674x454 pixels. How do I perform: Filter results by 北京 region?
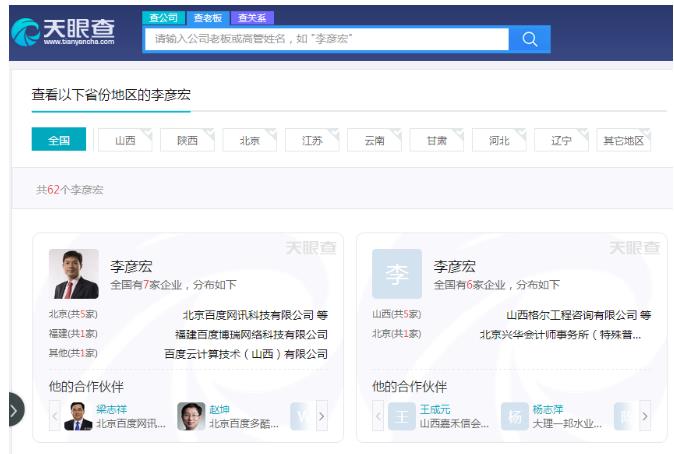(x=250, y=140)
